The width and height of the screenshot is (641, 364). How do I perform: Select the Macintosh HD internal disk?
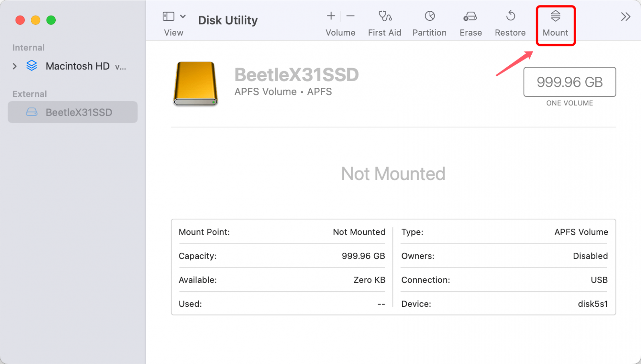(78, 66)
